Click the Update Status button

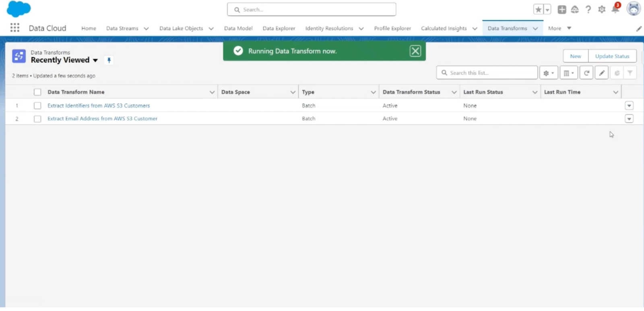click(612, 56)
